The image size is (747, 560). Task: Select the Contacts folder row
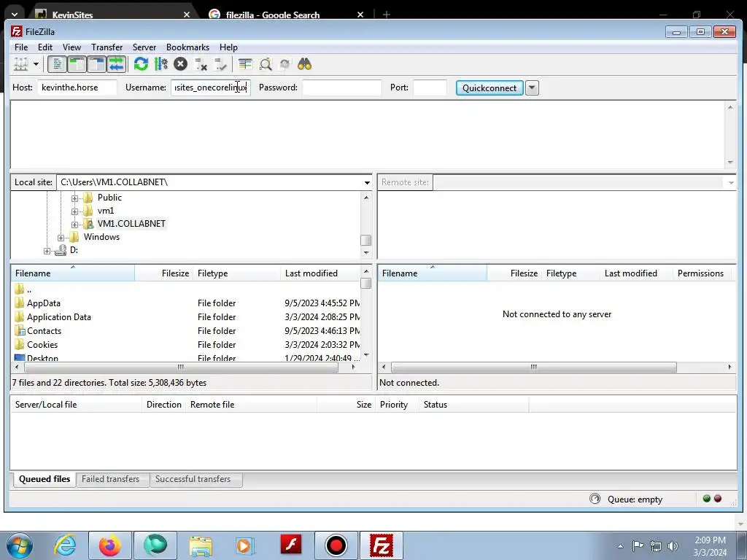186,331
